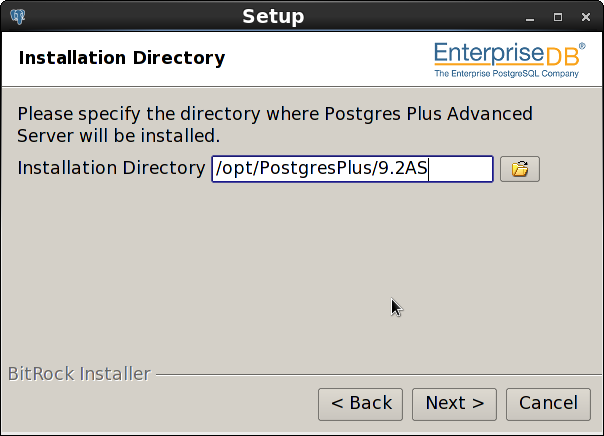The image size is (604, 436).
Task: Click the registered trademark symbol on logo
Action: point(582,46)
